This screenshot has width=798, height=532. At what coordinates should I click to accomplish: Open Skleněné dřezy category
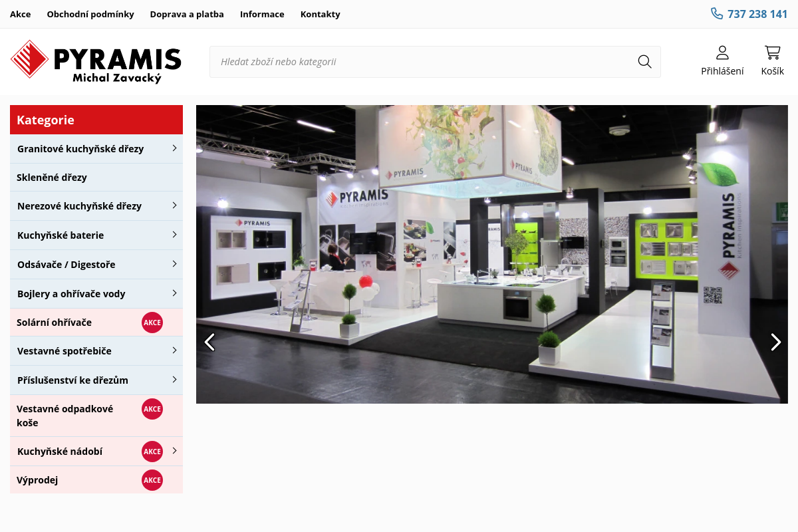pos(96,178)
